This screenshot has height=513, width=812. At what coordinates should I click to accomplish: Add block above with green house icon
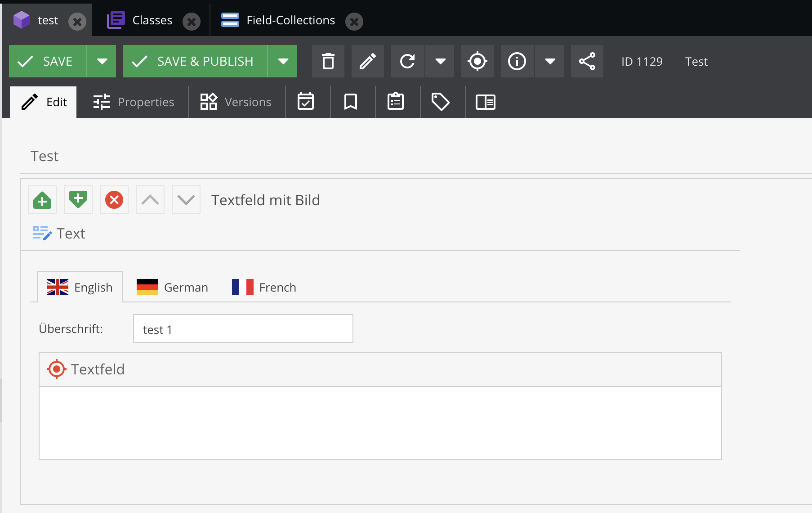pyautogui.click(x=42, y=200)
